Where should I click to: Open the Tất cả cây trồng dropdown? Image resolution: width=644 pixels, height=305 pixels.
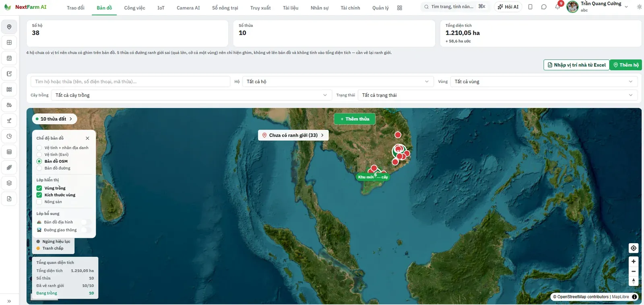(x=192, y=95)
